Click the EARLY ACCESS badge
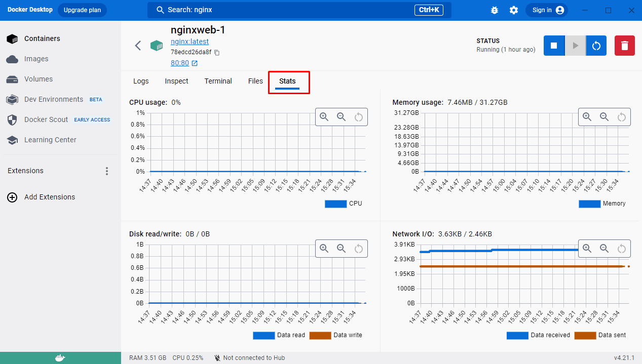Viewport: 642px width, 364px height. pyautogui.click(x=92, y=120)
